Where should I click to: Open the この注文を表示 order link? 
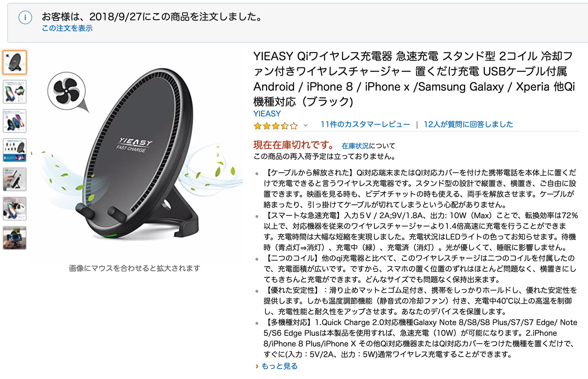coord(67,28)
